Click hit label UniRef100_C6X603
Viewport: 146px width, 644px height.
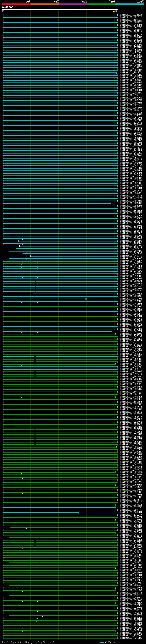pyautogui.click(x=131, y=570)
